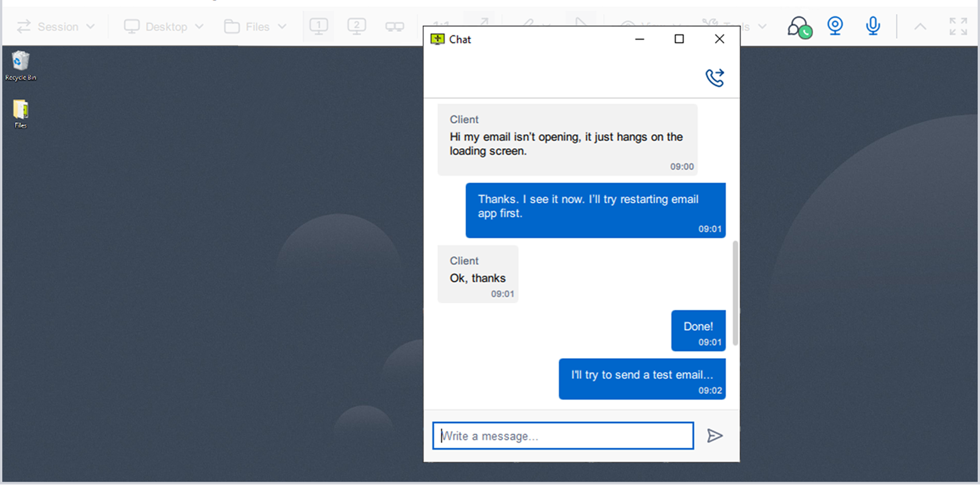
Task: Select the "Hi my email isn't opening" message
Action: 568,139
